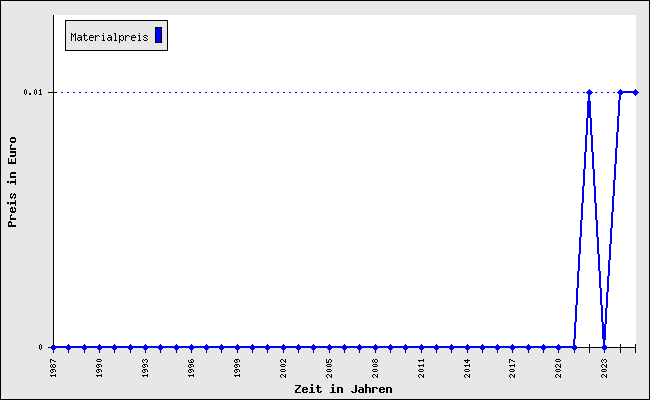Click the 0.01 y-axis tick label
Image resolution: width=650 pixels, height=400 pixels.
pyautogui.click(x=33, y=92)
